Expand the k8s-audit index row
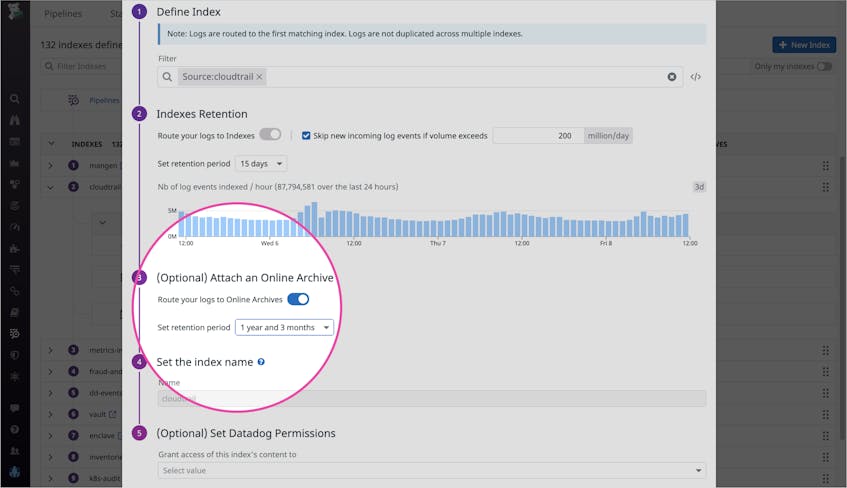 click(51, 478)
